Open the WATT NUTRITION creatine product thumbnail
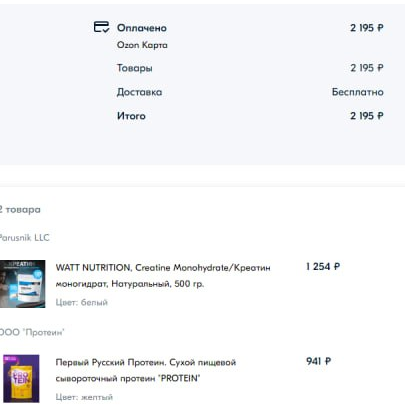The image size is (408, 410). pyautogui.click(x=22, y=284)
